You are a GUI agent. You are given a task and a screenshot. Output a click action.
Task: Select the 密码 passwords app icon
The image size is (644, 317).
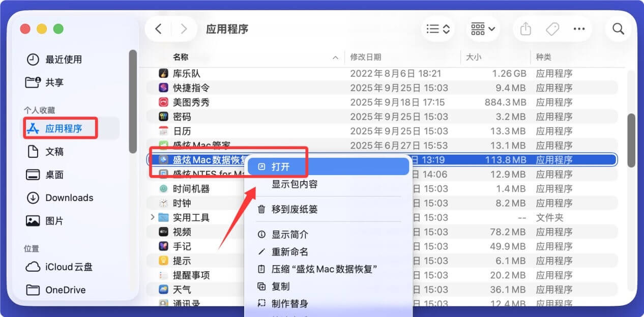pyautogui.click(x=164, y=117)
